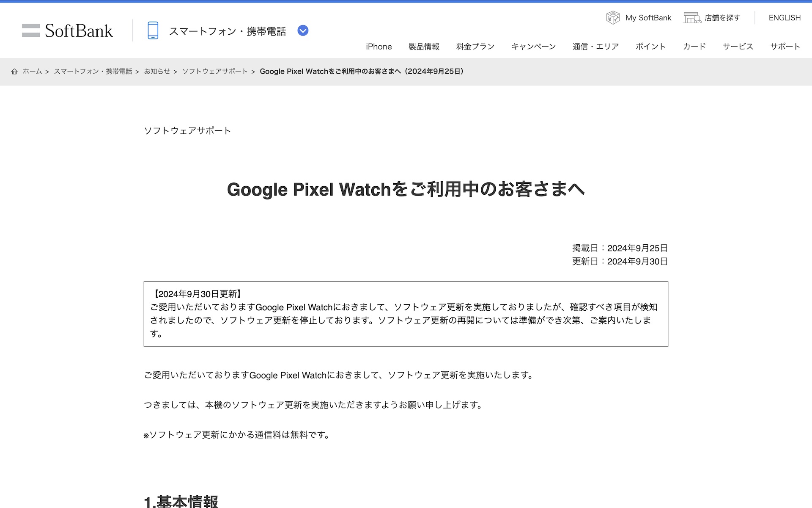
Task: Open the ポイント menu
Action: (x=650, y=47)
